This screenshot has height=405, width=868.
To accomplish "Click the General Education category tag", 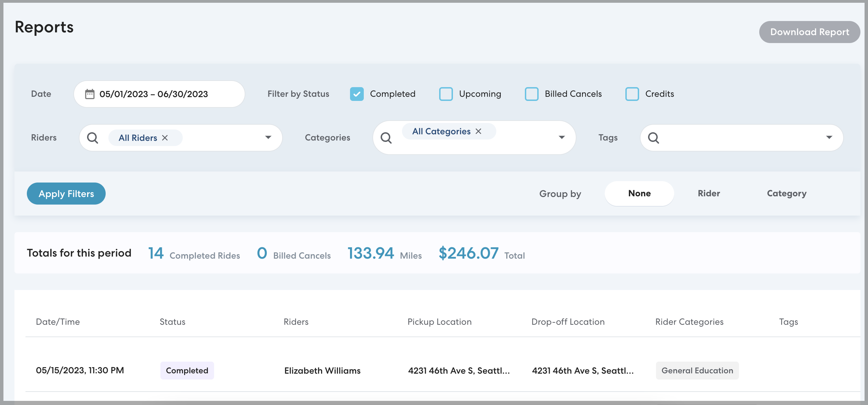I will coord(697,371).
